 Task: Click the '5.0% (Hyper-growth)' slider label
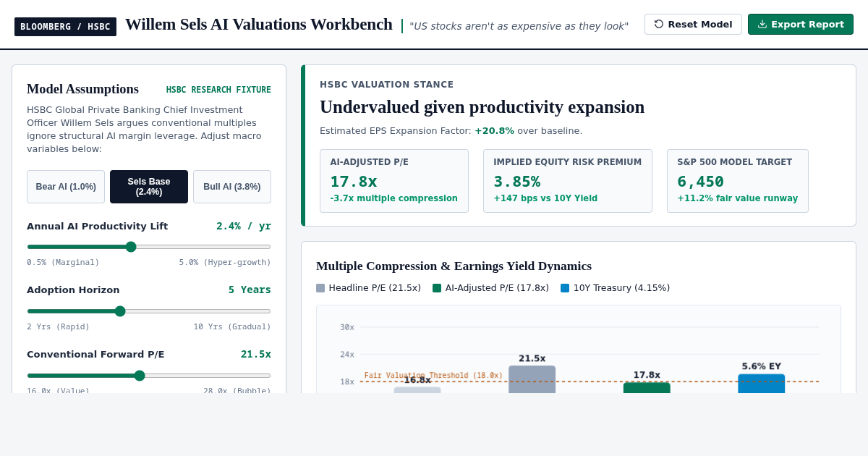click(x=225, y=263)
